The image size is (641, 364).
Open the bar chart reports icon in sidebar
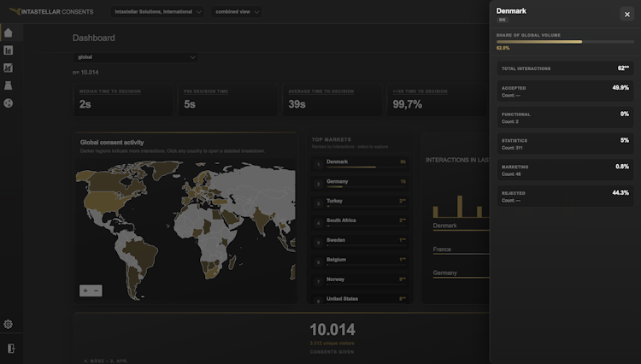(9, 50)
